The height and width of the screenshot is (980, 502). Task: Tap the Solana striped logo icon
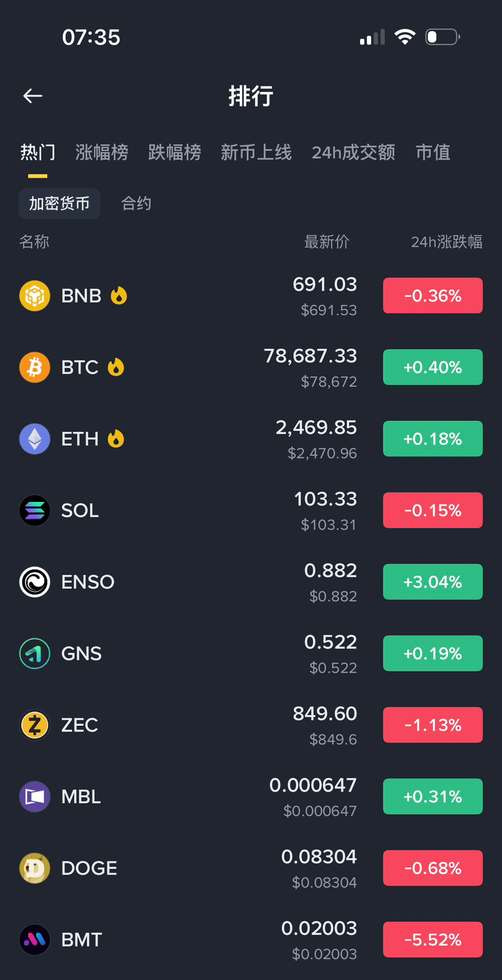[35, 510]
